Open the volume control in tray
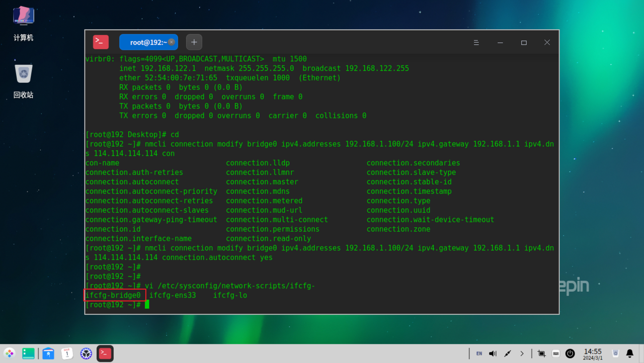This screenshot has width=644, height=363. tap(493, 353)
